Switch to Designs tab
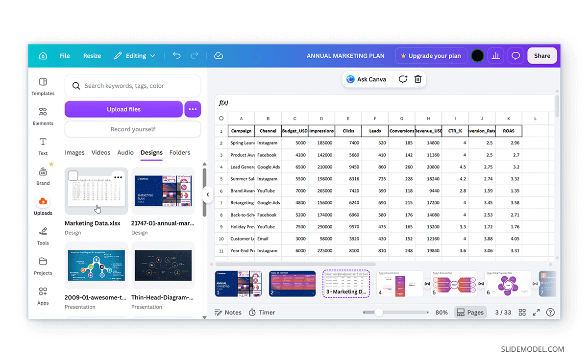This screenshot has height=364, width=588. tap(151, 153)
